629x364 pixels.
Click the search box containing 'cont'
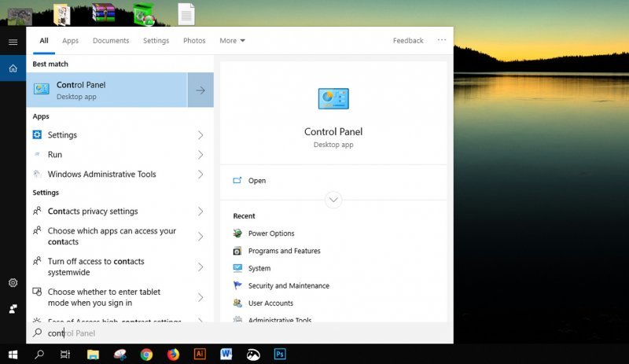pos(240,333)
